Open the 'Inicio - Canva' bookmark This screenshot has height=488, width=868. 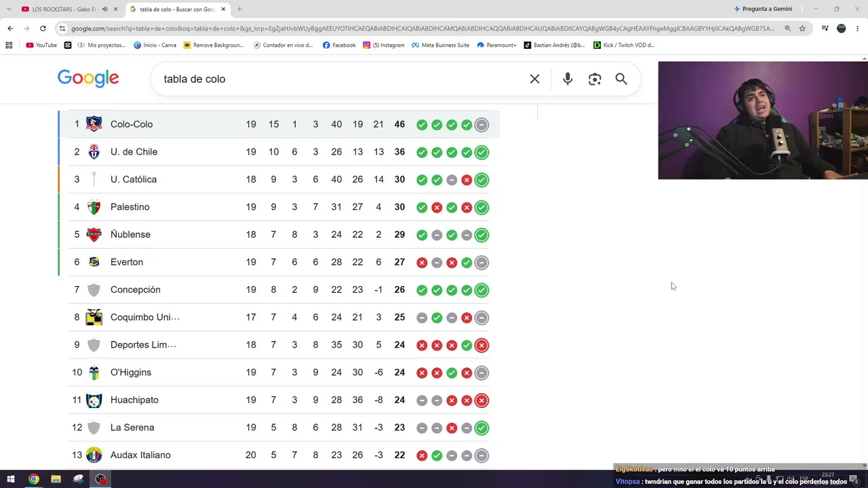coord(155,45)
